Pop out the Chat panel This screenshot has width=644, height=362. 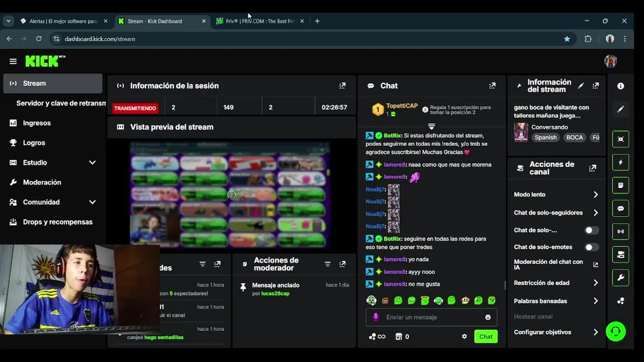click(x=492, y=86)
